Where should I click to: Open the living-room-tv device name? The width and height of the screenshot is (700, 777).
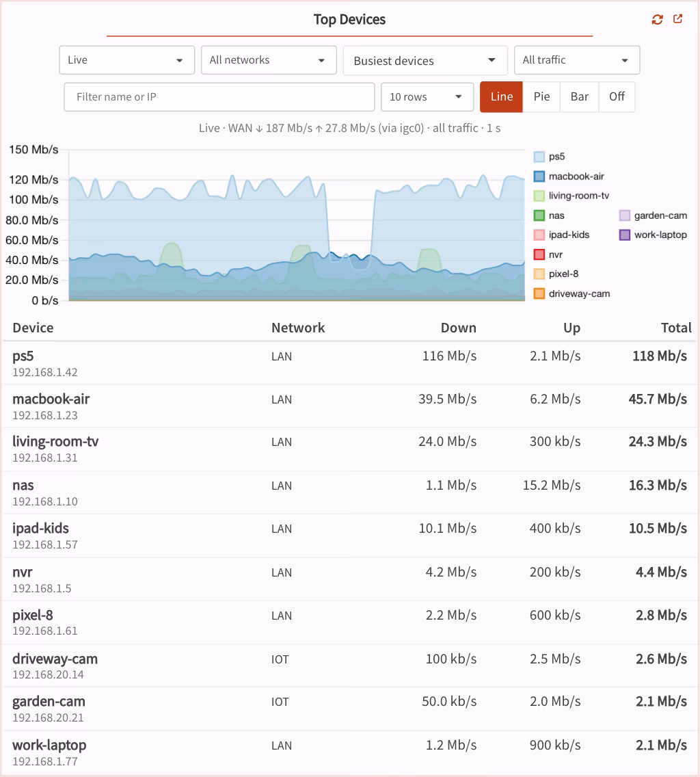point(55,442)
